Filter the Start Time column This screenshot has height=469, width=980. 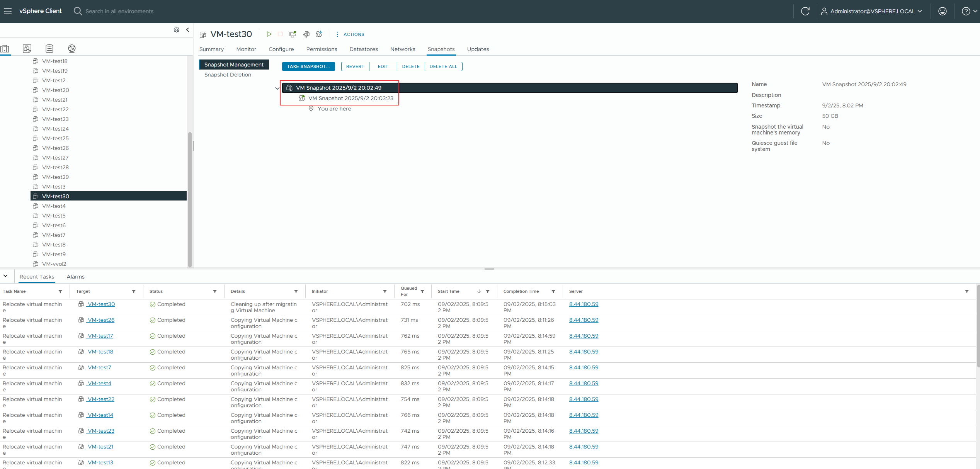488,292
